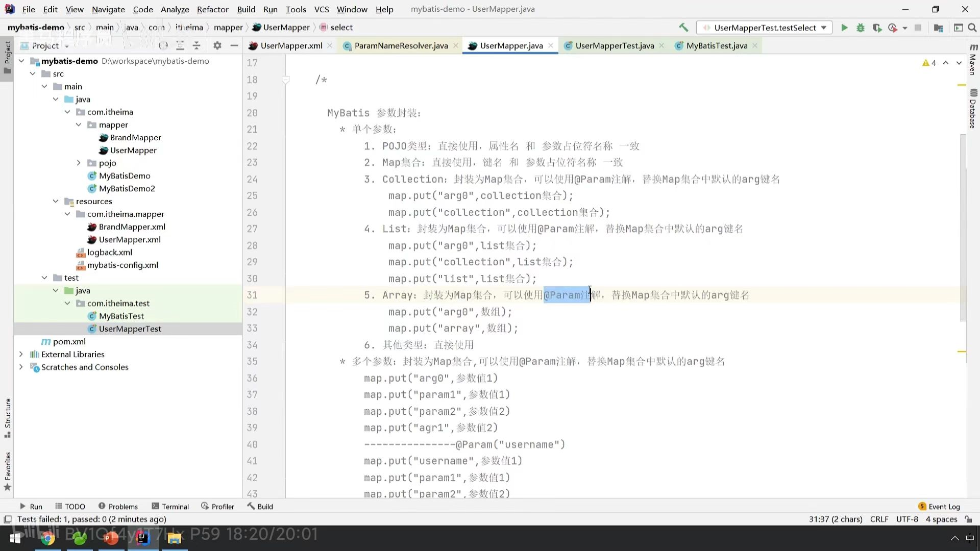
Task: Hide the Project panel minus button
Action: click(234, 45)
